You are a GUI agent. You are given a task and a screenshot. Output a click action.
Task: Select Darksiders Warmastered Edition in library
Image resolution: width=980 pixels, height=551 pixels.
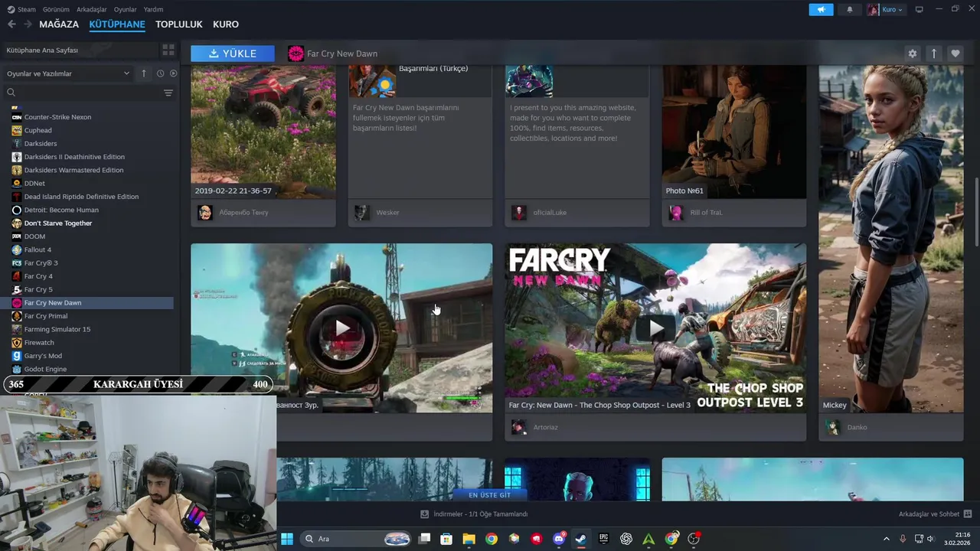(73, 170)
